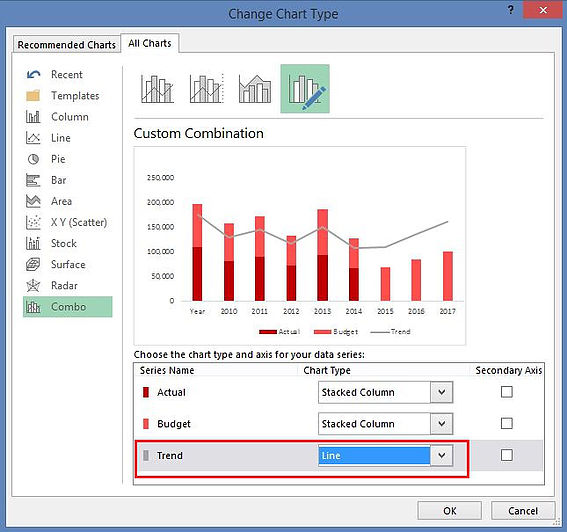
Task: Select the Surface chart category
Action: [68, 264]
